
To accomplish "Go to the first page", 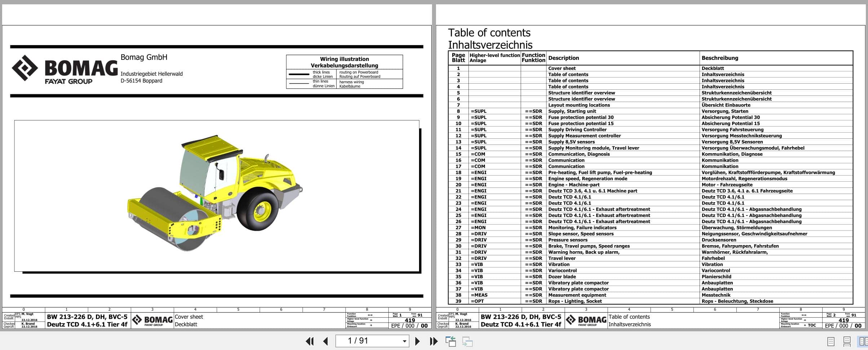I will (309, 341).
